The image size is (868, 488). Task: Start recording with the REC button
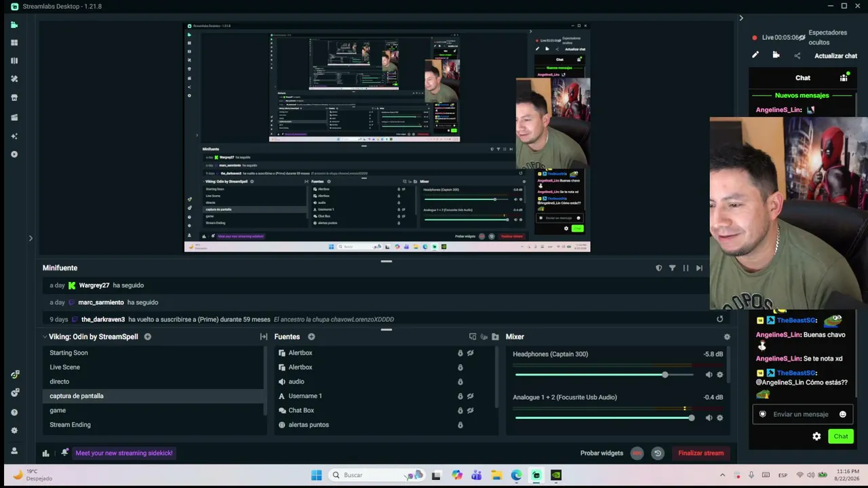[637, 453]
